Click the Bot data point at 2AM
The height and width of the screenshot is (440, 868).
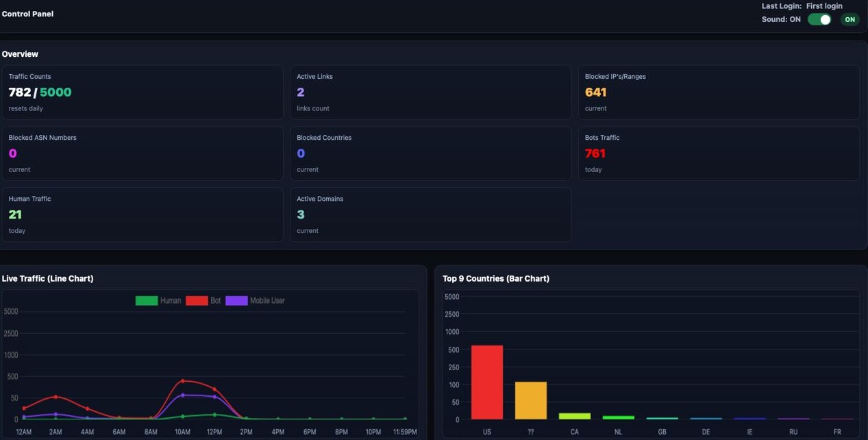coord(55,397)
